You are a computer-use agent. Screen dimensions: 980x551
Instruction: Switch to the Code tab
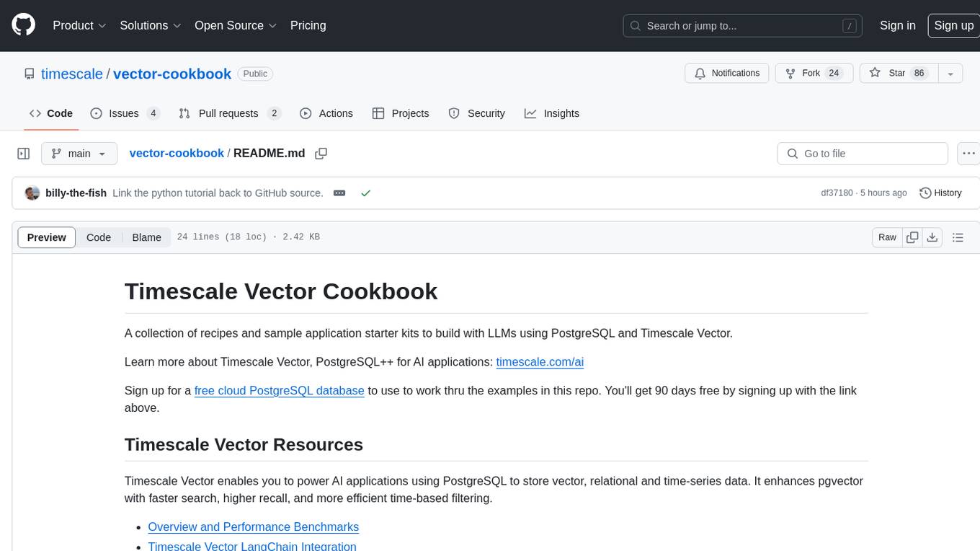[50, 113]
